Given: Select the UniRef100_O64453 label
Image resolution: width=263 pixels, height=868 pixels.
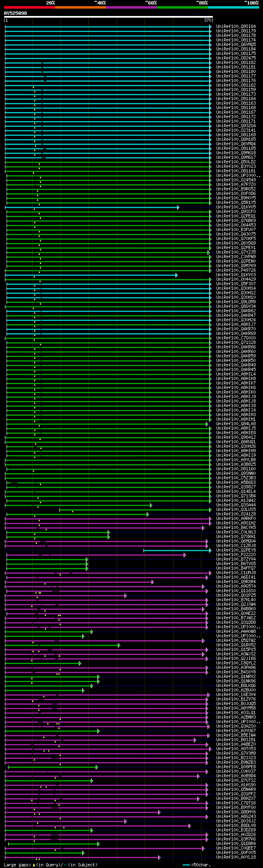Looking at the screenshot, I should [236, 225].
